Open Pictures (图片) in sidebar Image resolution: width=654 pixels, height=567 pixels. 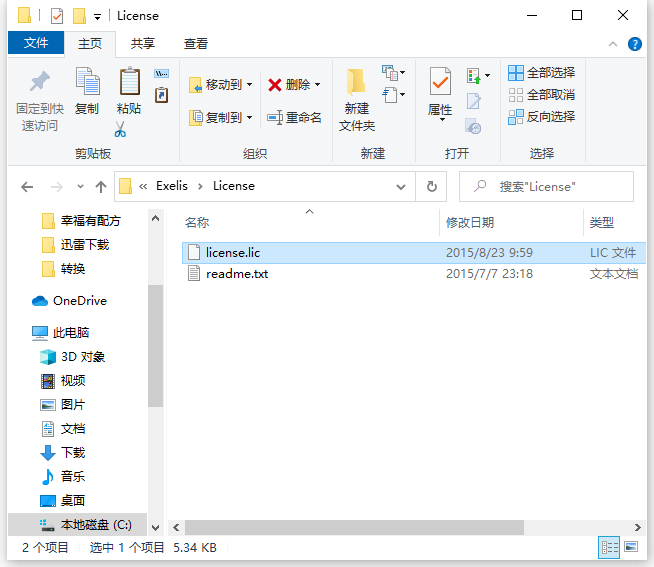click(63, 404)
